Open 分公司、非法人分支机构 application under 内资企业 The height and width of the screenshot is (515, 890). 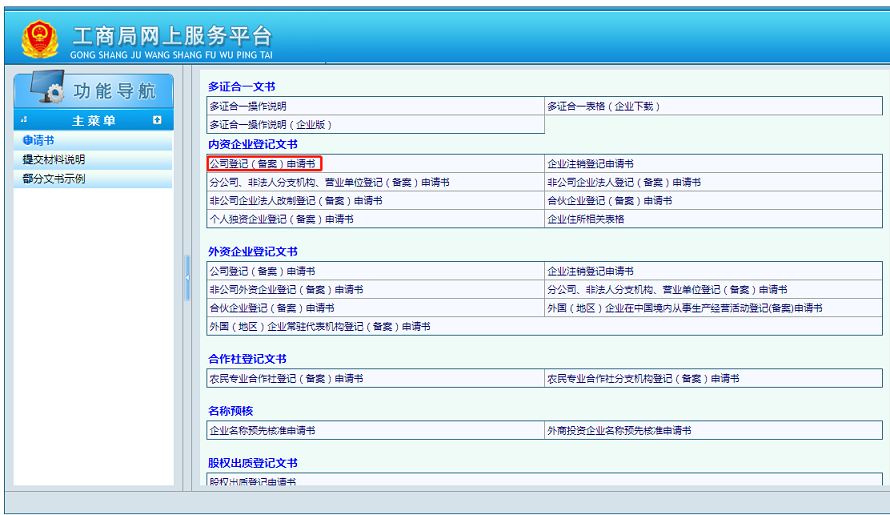tap(329, 182)
